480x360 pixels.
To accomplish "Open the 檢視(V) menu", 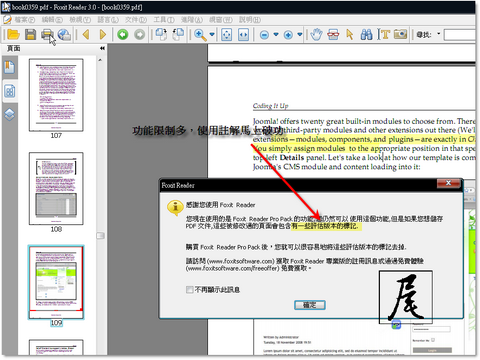I will click(x=80, y=20).
